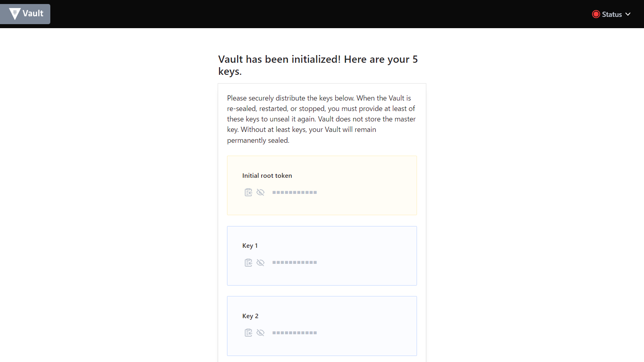
Task: Open the Status menu label
Action: point(612,14)
